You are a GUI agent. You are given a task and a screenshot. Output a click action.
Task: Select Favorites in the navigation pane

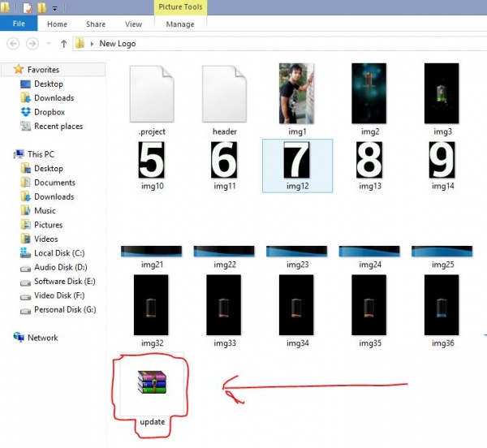(x=43, y=70)
